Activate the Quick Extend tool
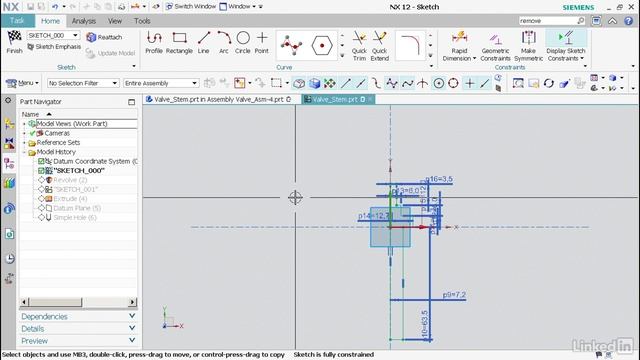640x360 pixels. pos(380,46)
